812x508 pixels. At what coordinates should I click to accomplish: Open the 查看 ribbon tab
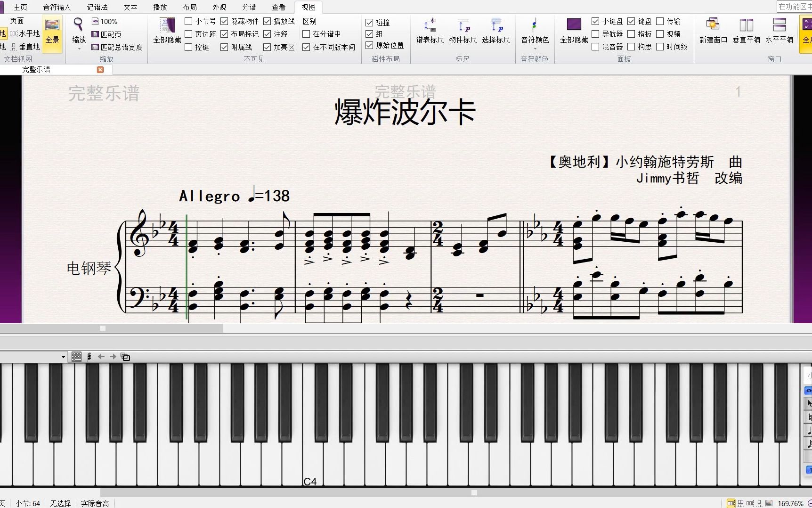tap(279, 7)
